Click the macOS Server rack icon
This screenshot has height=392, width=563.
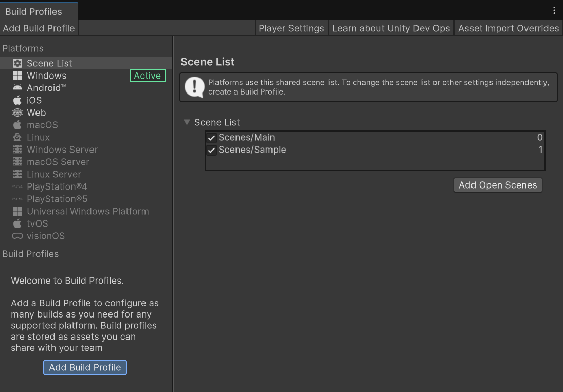[x=17, y=162]
